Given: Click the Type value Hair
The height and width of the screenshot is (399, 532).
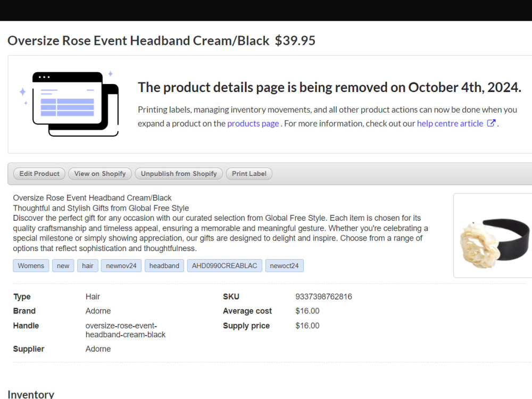Looking at the screenshot, I should [93, 296].
